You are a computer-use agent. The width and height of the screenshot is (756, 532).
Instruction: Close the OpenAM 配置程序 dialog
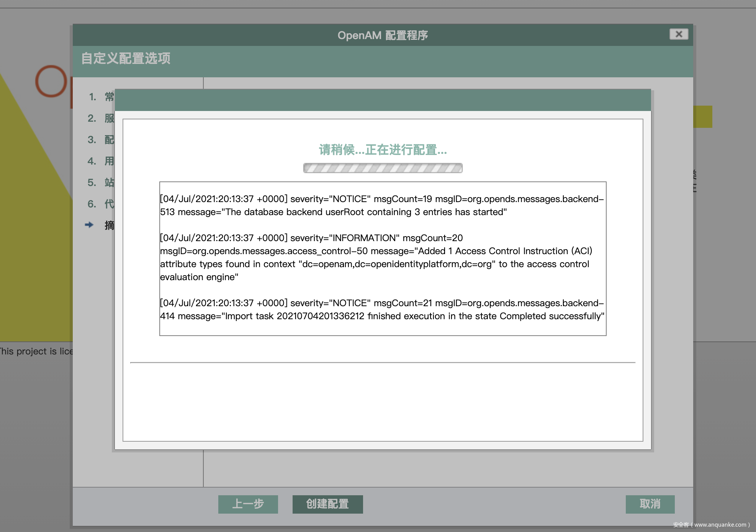point(679,34)
